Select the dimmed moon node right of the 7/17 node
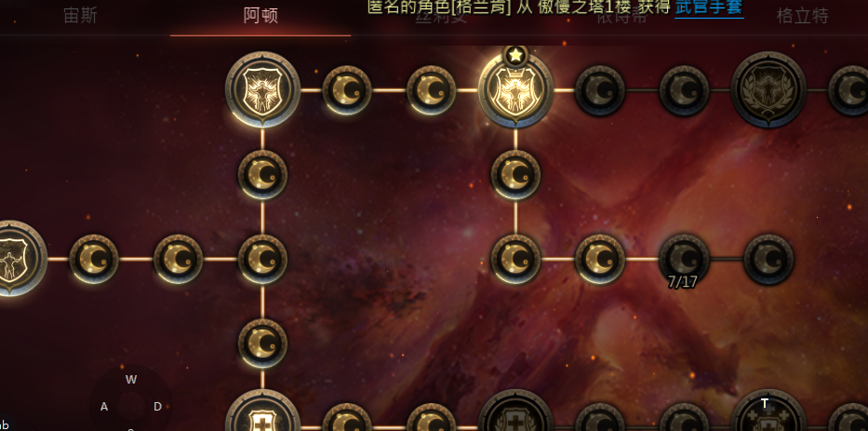The image size is (868, 431). (768, 259)
